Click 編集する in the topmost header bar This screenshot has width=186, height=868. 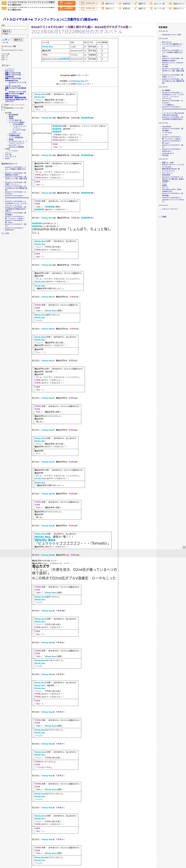pos(140,4)
